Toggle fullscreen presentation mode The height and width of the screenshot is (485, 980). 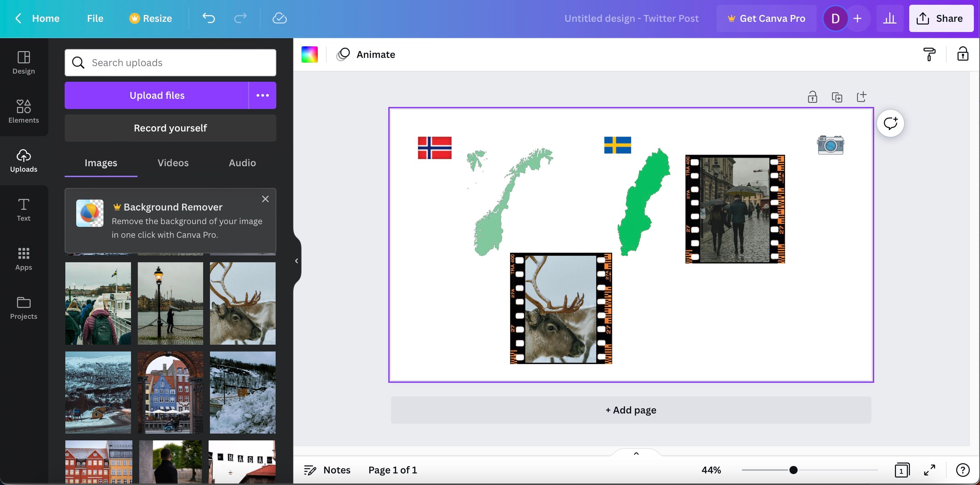coord(929,470)
